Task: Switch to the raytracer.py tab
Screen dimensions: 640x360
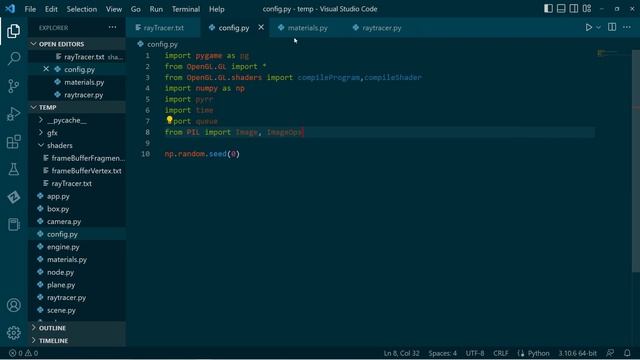Action: (381, 27)
